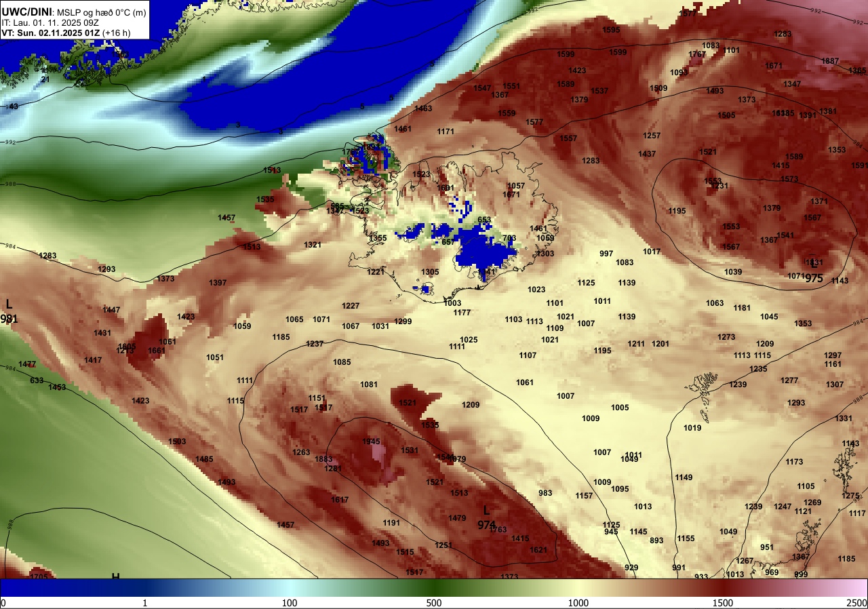Click the height value 1299
868x609 pixels.
(403, 321)
